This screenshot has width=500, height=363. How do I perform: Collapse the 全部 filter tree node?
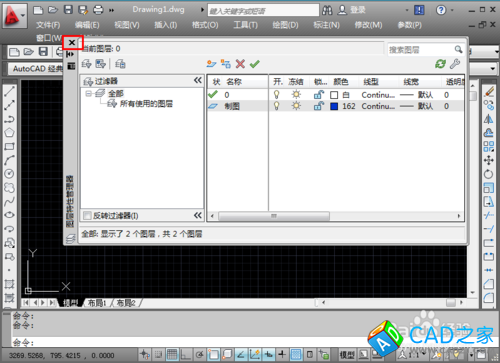coord(88,93)
